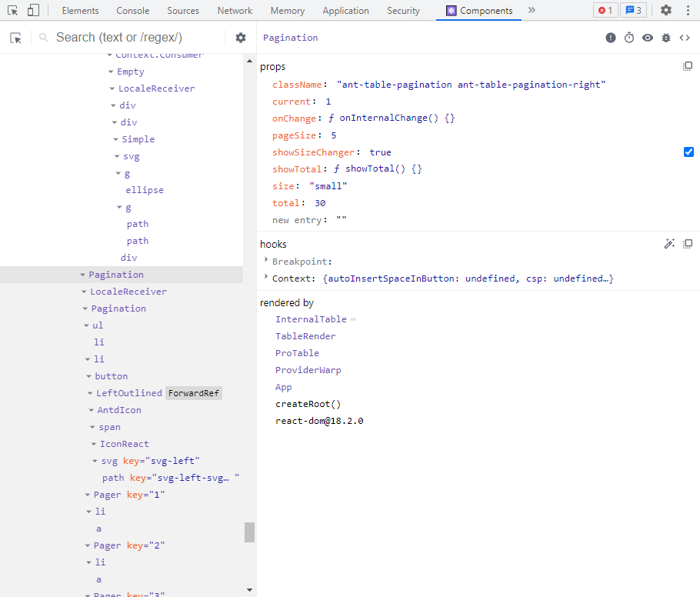The width and height of the screenshot is (700, 597).
Task: Switch to the Sources tab
Action: coord(183,11)
